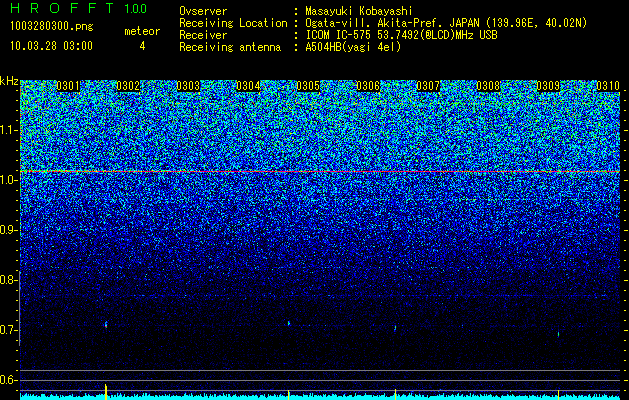This screenshot has height=400, width=629.
Task: Click the red horizontal carrier line
Action: click(x=320, y=172)
